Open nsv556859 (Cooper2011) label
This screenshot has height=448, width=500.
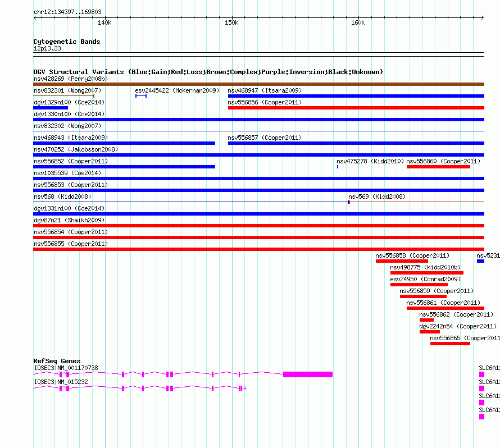(437, 291)
